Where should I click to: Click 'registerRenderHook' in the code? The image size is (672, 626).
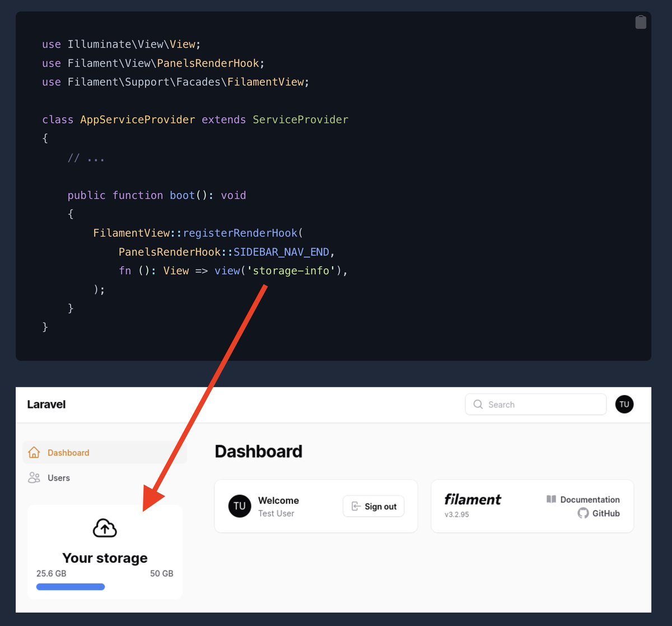click(x=240, y=233)
